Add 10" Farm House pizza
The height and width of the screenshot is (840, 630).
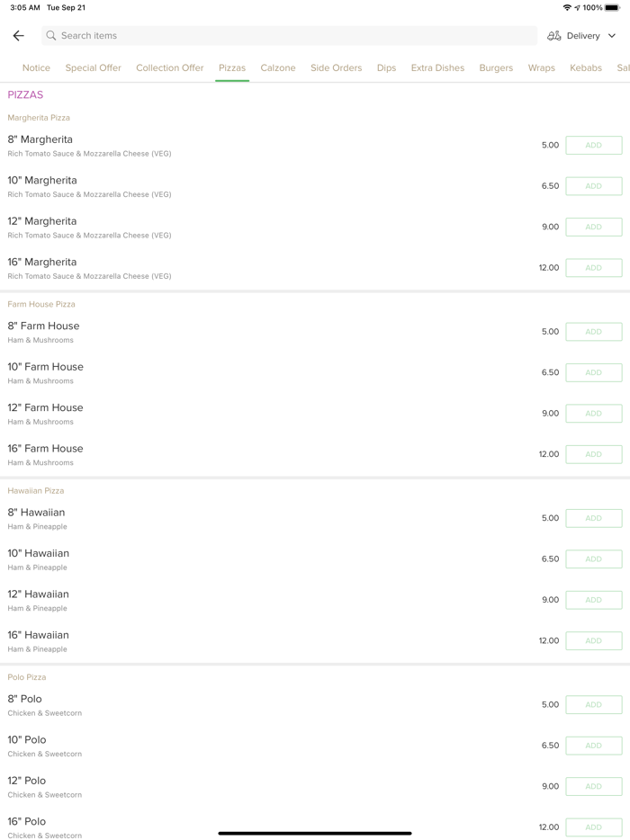coord(593,372)
